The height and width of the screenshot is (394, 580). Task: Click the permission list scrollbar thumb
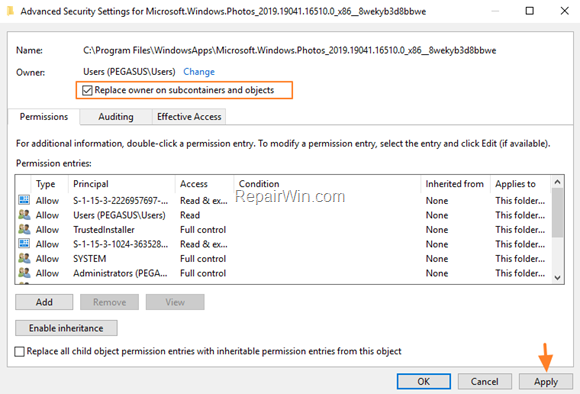(557, 212)
